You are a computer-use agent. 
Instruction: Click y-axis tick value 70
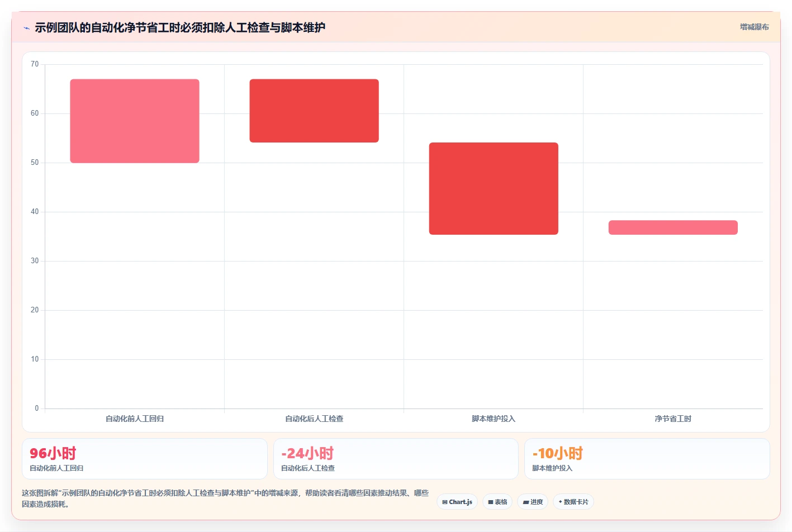click(x=35, y=64)
